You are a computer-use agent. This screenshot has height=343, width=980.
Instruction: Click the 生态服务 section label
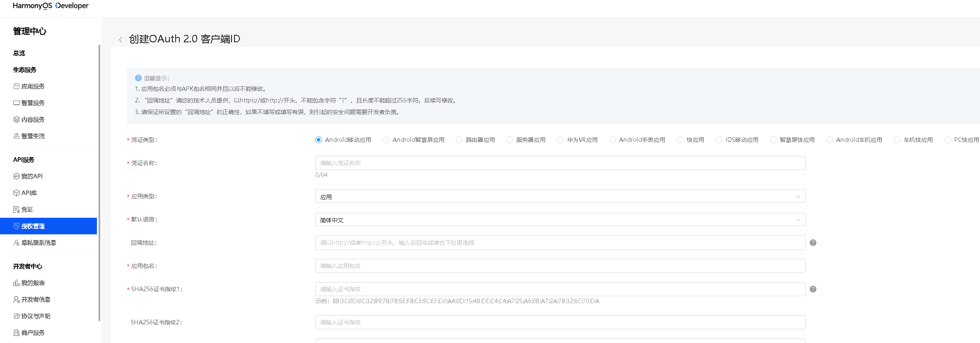click(x=25, y=70)
